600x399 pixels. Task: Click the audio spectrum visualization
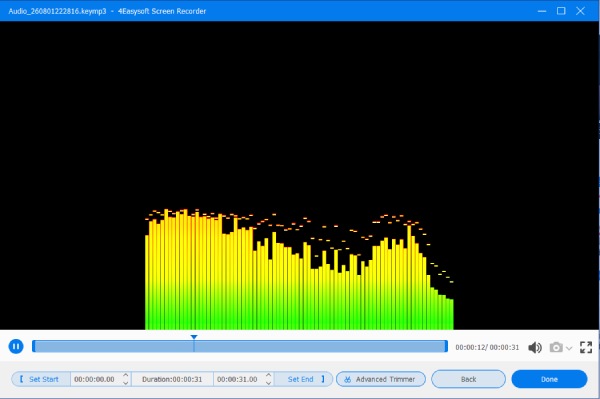pyautogui.click(x=299, y=269)
